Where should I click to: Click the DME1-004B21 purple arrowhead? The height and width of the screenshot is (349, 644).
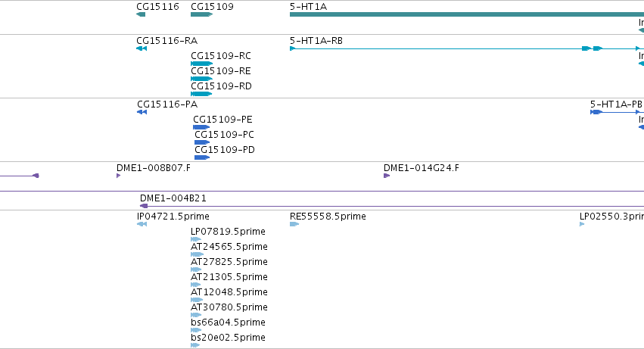(144, 207)
